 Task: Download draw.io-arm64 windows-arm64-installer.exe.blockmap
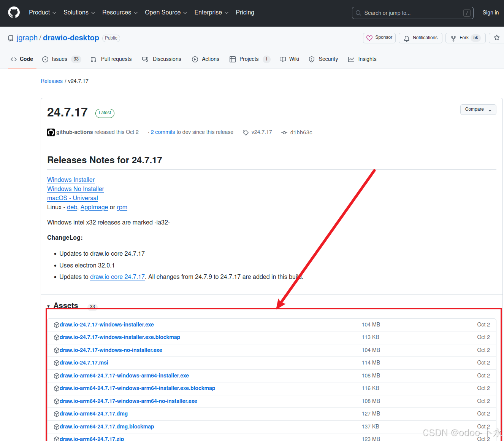coord(137,388)
